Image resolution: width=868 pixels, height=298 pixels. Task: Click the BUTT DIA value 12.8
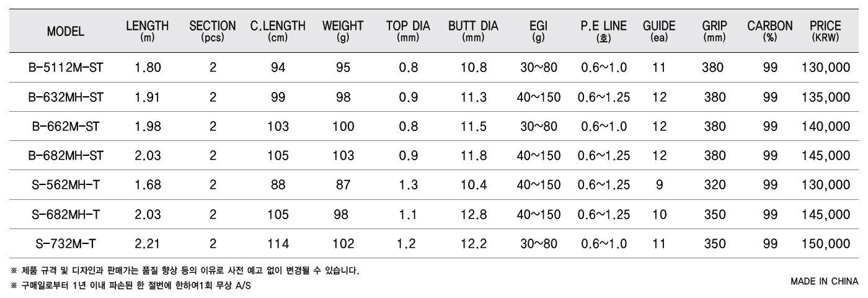[x=473, y=214]
